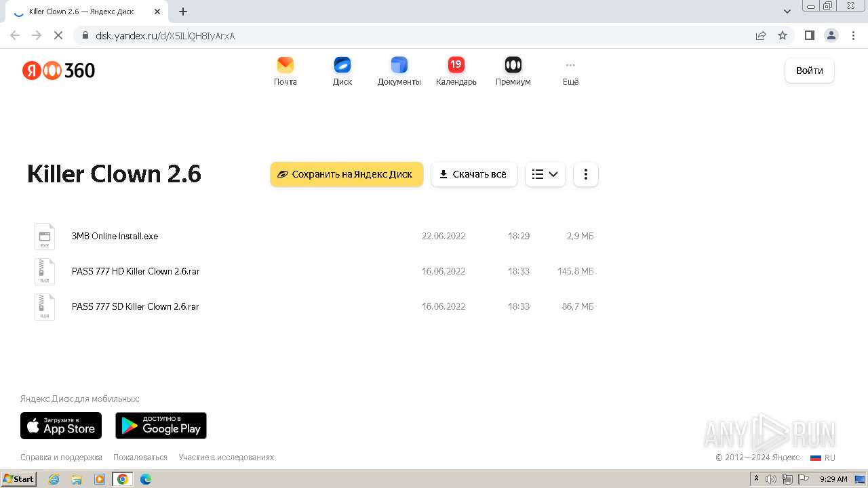The width and height of the screenshot is (868, 488).
Task: Select the RAR icon of PASS 777 SD
Action: coord(45,307)
